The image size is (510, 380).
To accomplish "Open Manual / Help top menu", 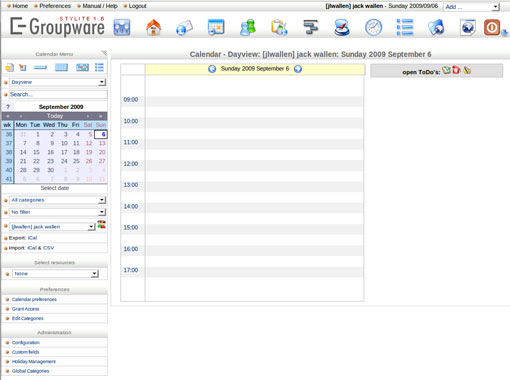I will [x=100, y=6].
